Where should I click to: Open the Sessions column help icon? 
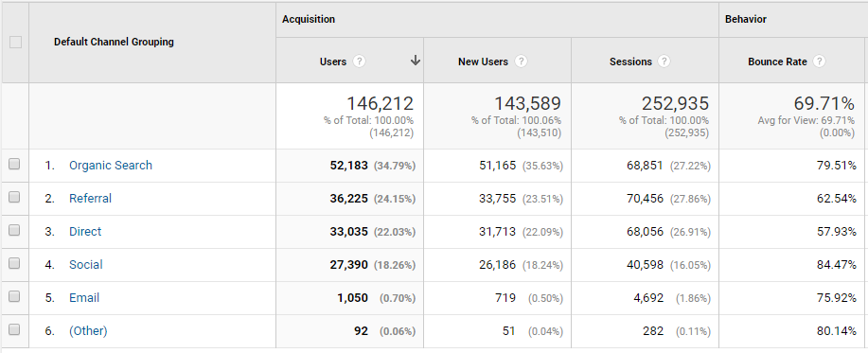pos(664,62)
